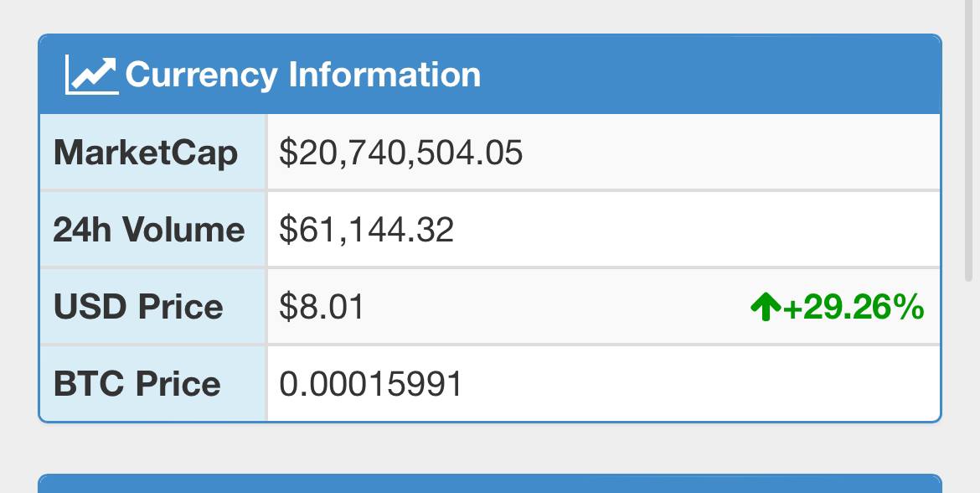Click the blue panel header below the table
Image resolution: width=980 pixels, height=493 pixels.
[490, 484]
